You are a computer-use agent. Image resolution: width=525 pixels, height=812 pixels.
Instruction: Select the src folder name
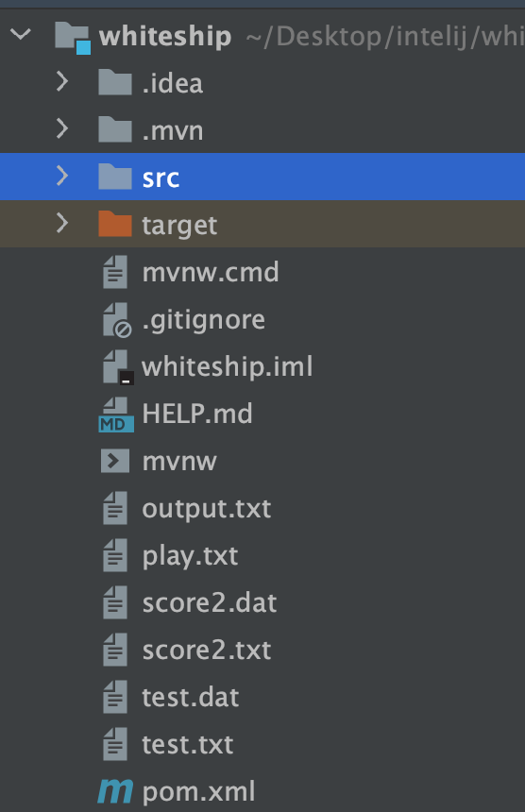(161, 178)
